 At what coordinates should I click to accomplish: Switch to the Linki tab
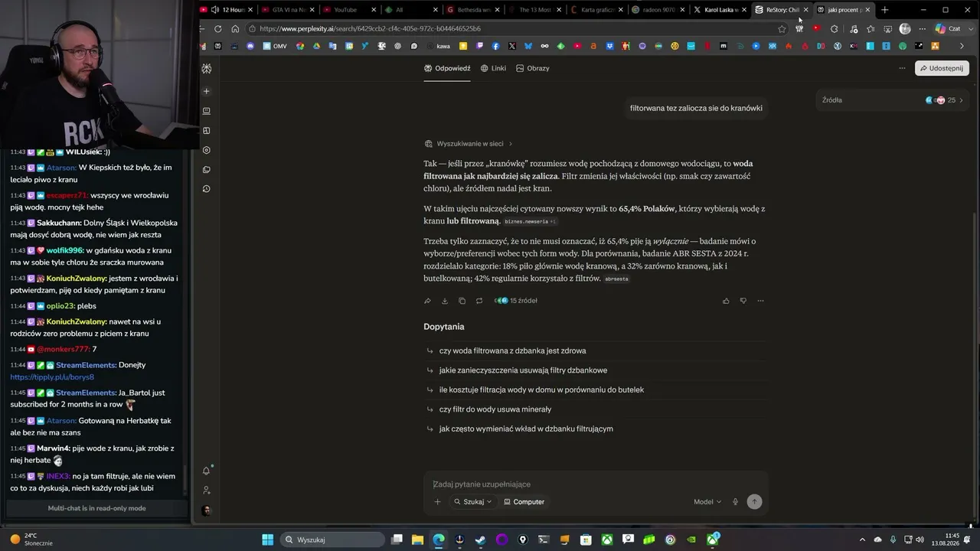point(493,68)
